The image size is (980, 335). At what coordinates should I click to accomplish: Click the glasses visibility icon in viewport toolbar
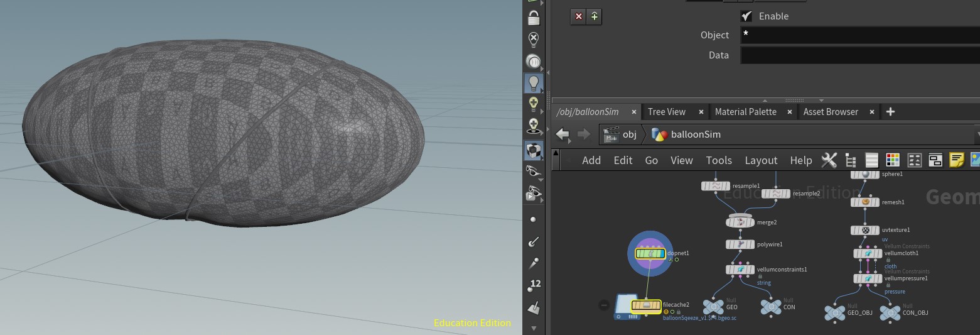point(534,170)
